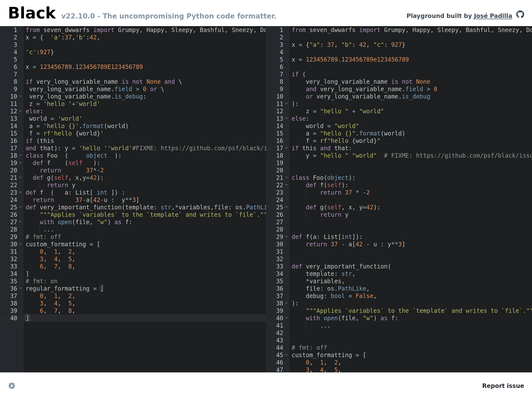Viewport: 532px width, 399px height.
Task: Click the Report issue link
Action: pyautogui.click(x=503, y=386)
